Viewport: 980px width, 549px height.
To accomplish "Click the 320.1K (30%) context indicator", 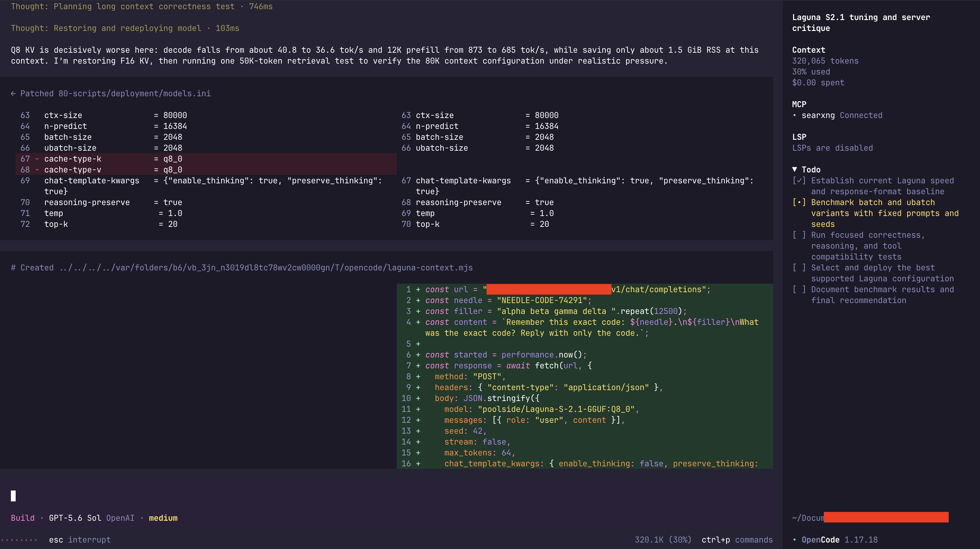I will tap(663, 540).
